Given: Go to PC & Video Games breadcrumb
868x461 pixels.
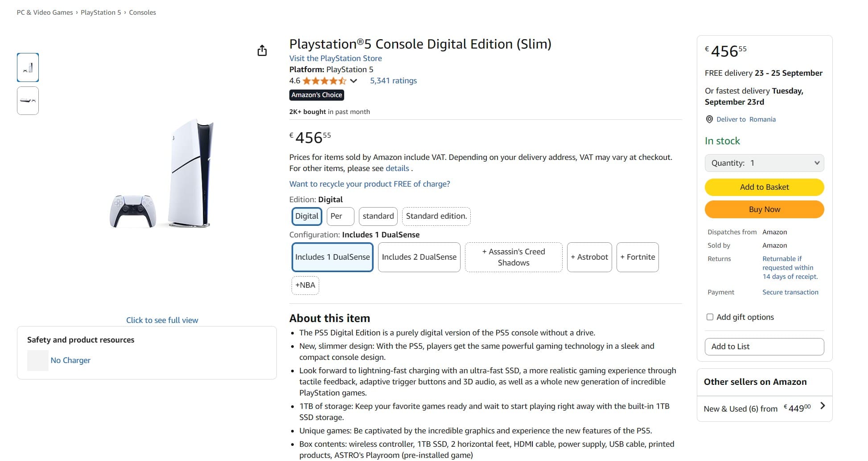Looking at the screenshot, I should pos(45,12).
